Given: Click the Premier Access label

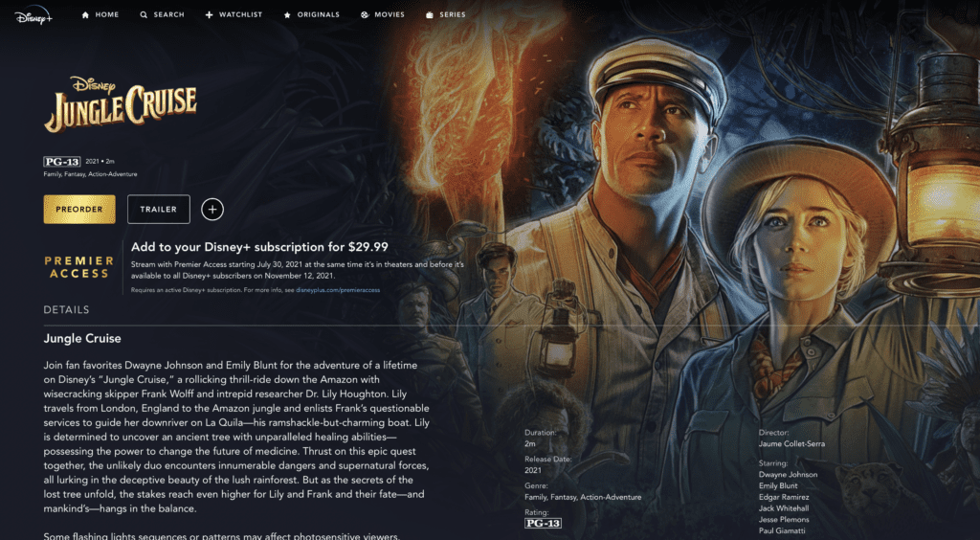Looking at the screenshot, I should coord(78,267).
